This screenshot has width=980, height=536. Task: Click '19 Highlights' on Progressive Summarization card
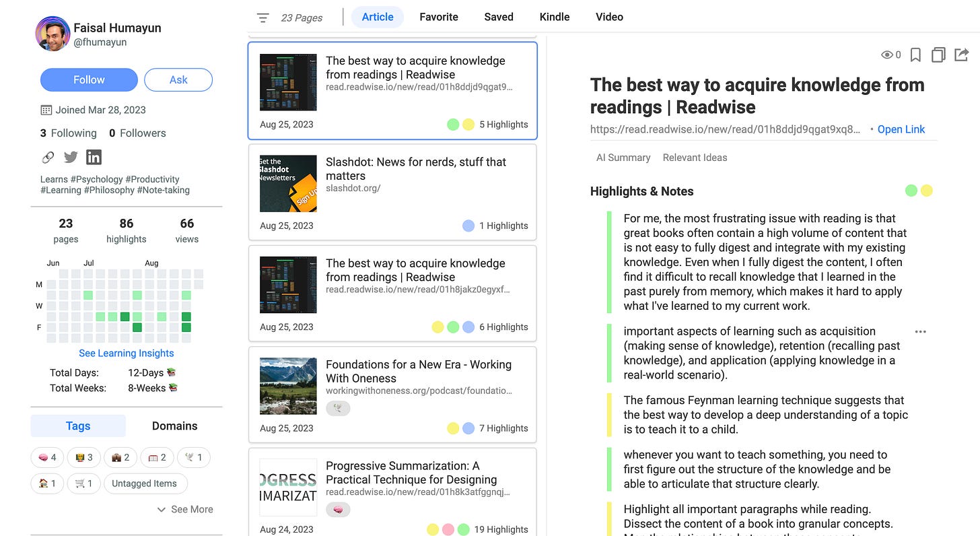coord(501,529)
